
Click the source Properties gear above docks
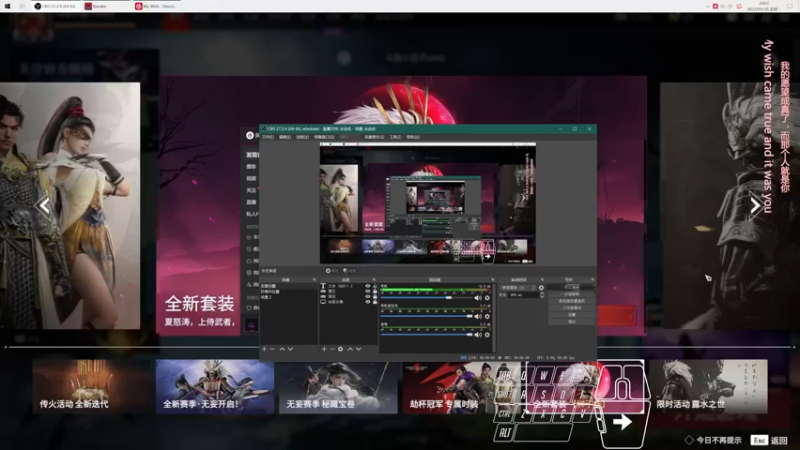pos(332,271)
